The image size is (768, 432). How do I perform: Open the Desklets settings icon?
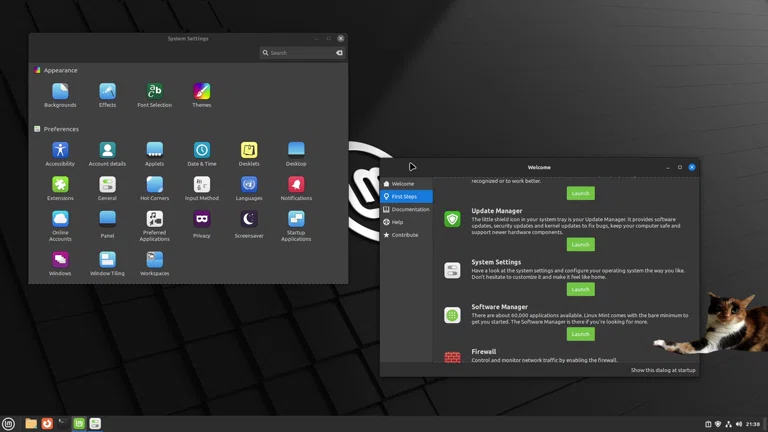point(249,154)
